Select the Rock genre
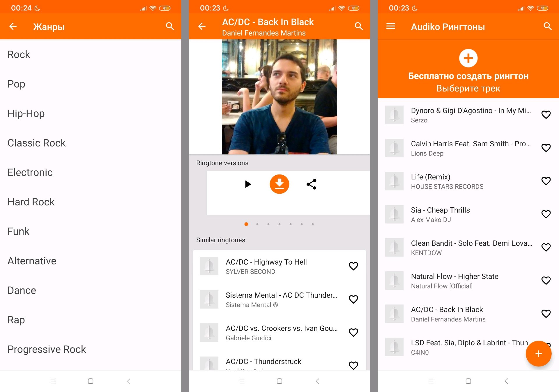The width and height of the screenshot is (559, 392). (x=90, y=54)
